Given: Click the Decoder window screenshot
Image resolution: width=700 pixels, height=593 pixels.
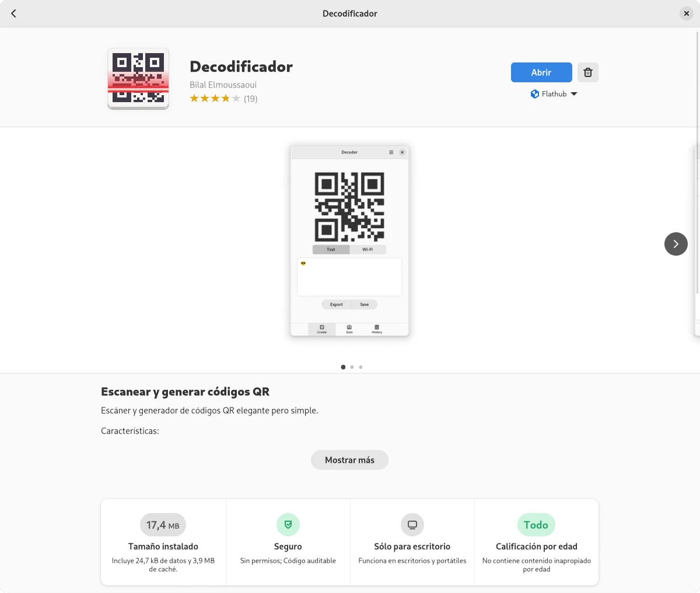Looking at the screenshot, I should (350, 241).
